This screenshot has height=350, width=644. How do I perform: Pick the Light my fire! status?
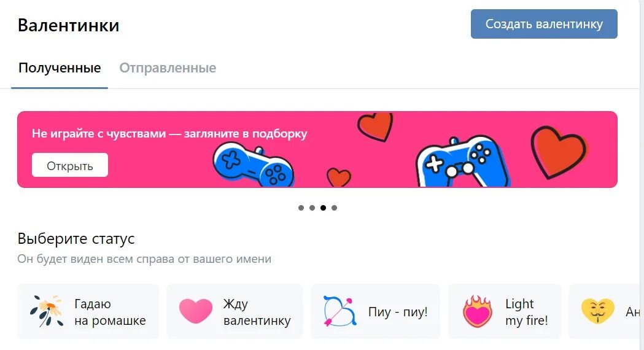505,311
